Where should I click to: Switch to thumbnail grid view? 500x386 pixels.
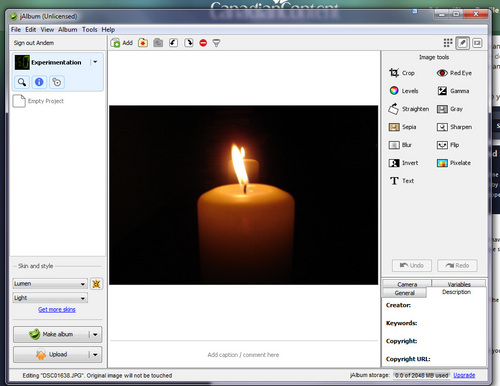pos(448,43)
